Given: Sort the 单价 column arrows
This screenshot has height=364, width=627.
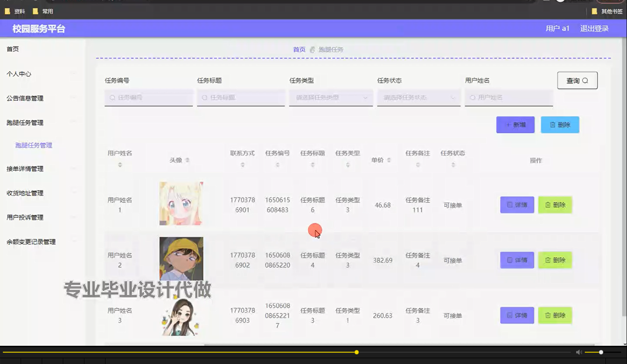Looking at the screenshot, I should [x=389, y=160].
